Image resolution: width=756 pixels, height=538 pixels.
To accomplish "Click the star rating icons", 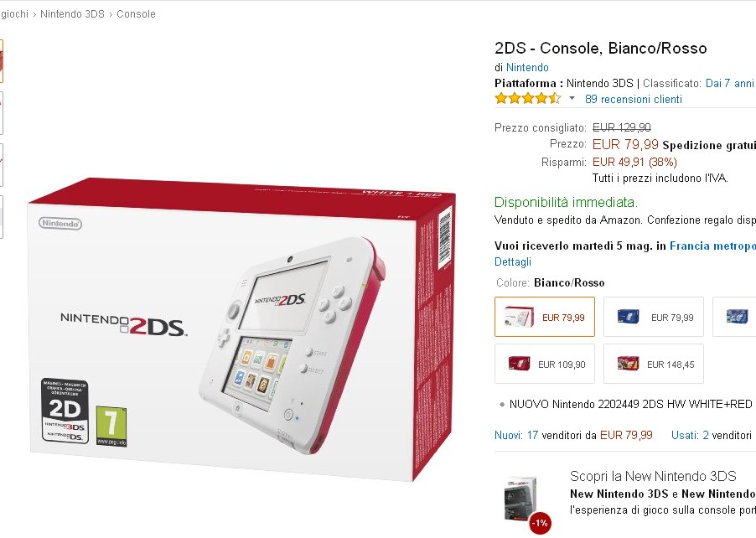I will point(528,98).
